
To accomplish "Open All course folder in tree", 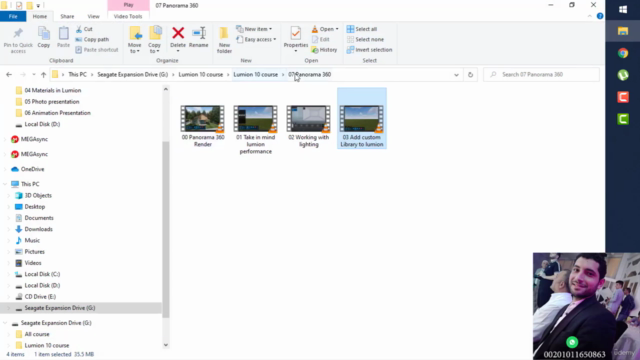I will coord(37,334).
